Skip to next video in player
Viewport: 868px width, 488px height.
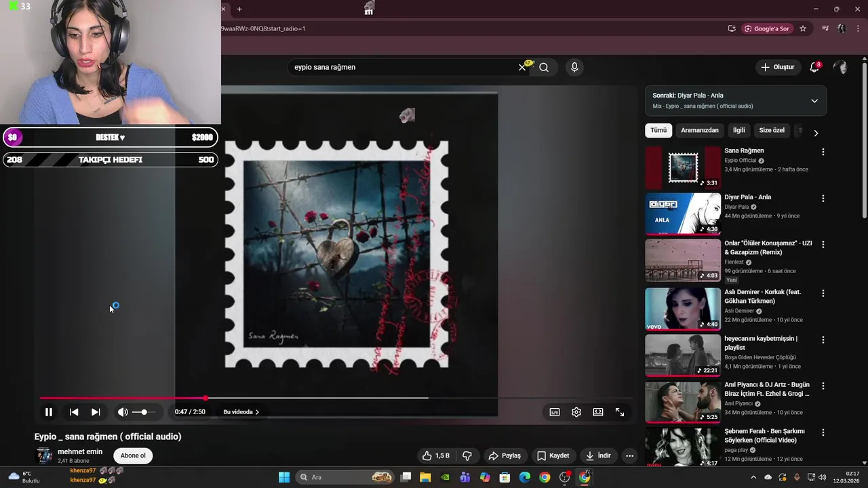coord(96,412)
